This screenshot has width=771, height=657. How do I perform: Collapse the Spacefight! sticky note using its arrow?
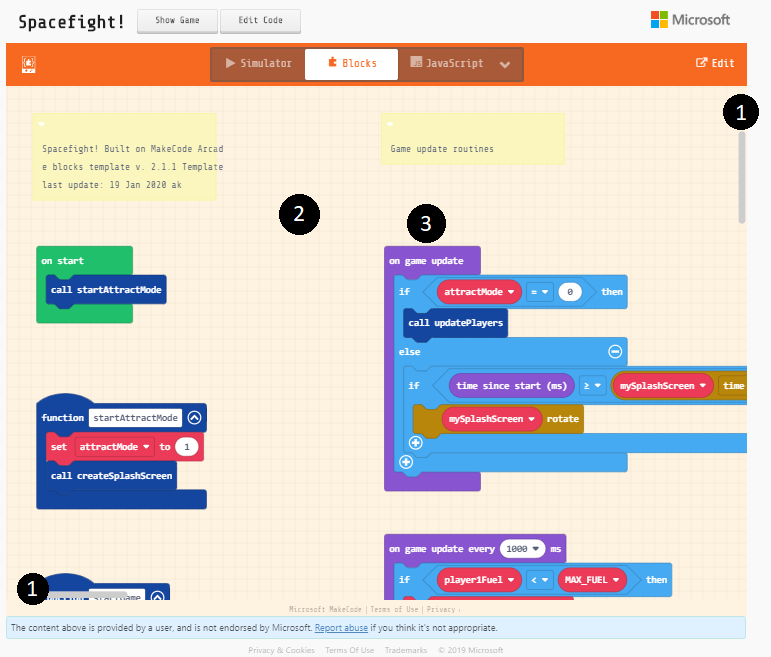tap(41, 124)
